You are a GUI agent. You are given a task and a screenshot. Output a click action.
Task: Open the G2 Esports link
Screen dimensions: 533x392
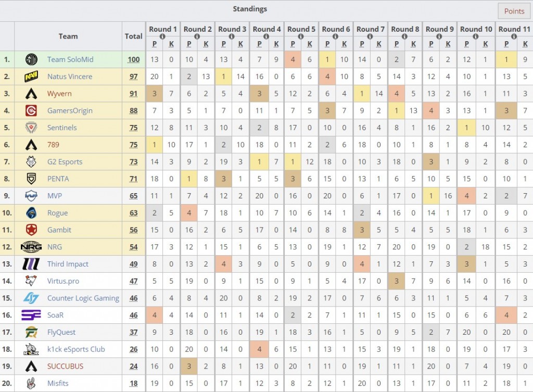tap(65, 162)
